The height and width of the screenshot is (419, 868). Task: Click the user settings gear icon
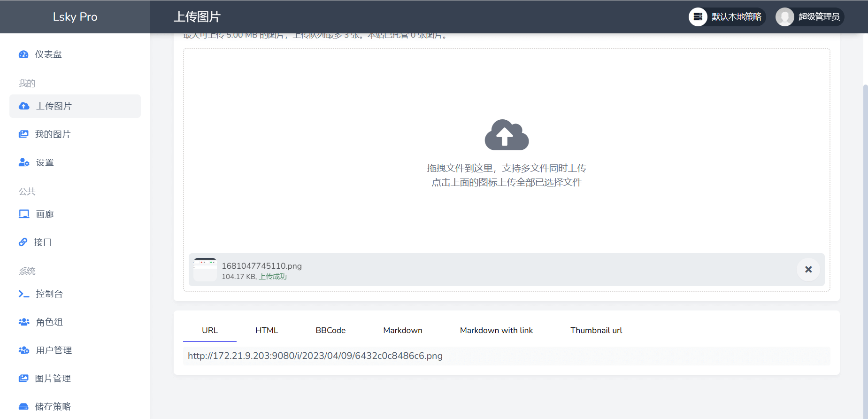23,163
